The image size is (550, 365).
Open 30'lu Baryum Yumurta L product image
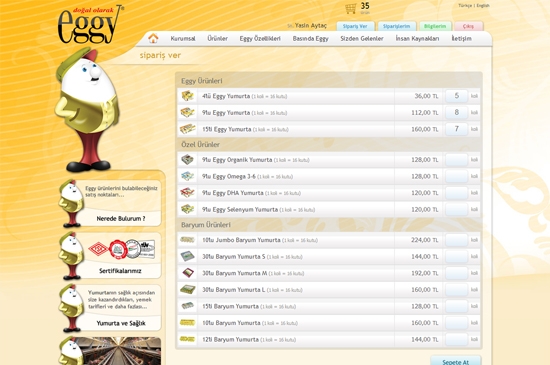click(x=188, y=289)
